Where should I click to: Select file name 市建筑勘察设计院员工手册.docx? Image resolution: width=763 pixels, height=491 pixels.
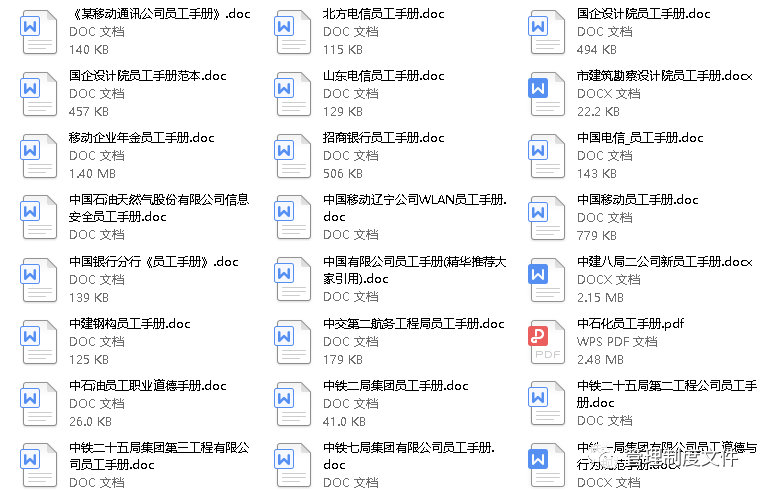665,75
